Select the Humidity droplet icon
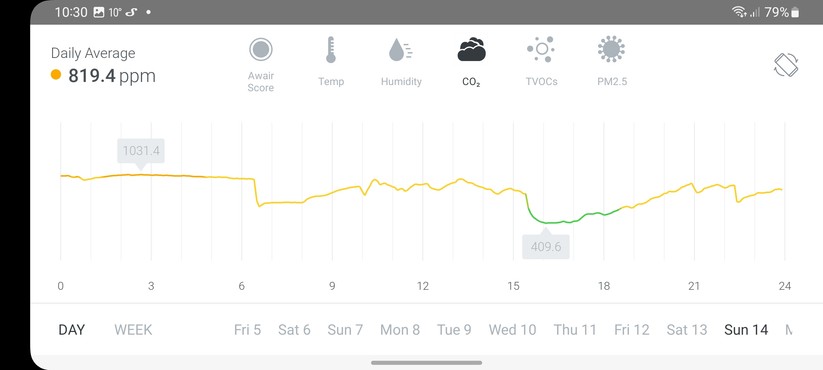This screenshot has height=370, width=823. [400, 50]
